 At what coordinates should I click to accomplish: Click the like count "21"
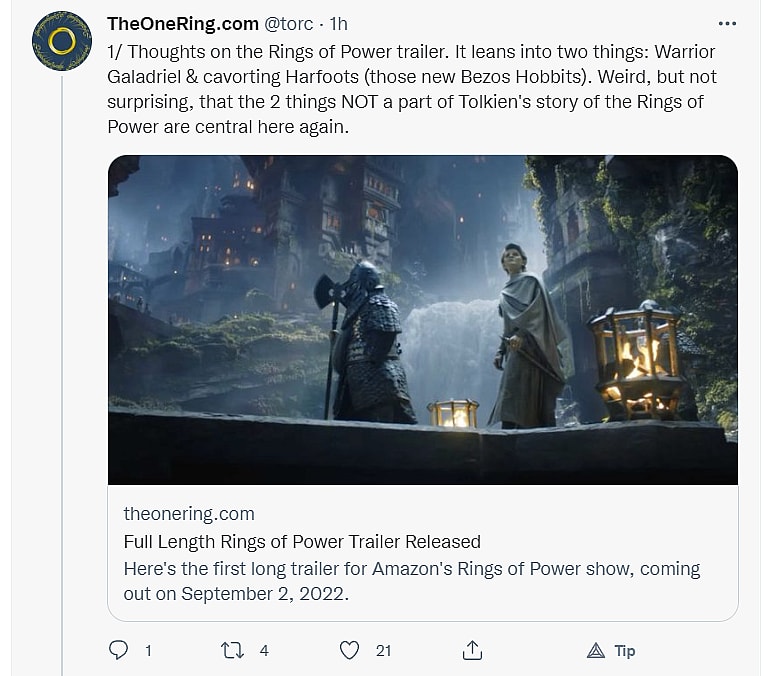coord(383,651)
